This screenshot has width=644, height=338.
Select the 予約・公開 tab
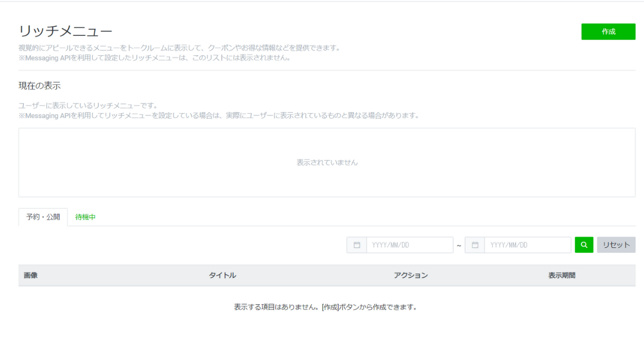tap(43, 217)
